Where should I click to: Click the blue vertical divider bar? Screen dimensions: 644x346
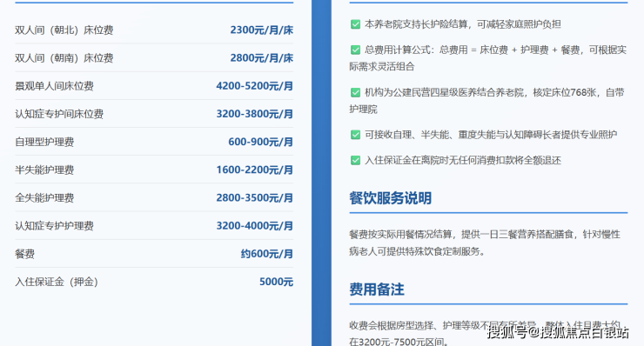[x=322, y=173]
